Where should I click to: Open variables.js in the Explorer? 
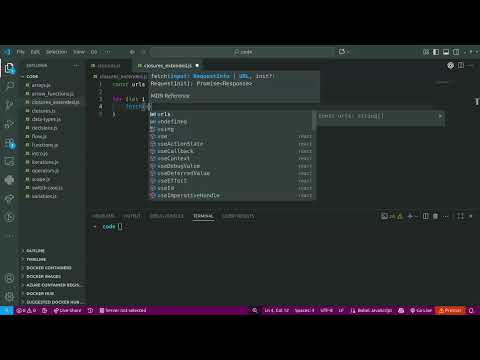44,196
